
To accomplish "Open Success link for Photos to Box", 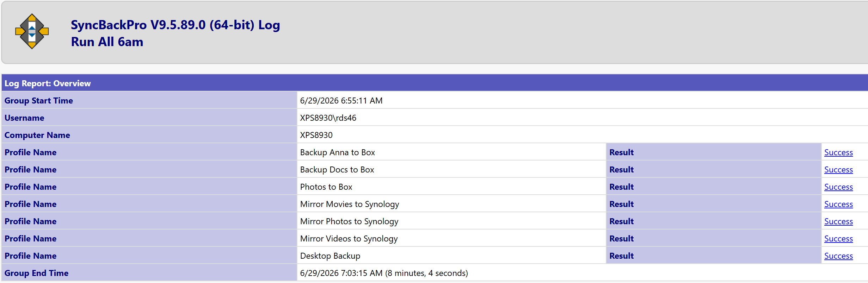I will coord(838,187).
